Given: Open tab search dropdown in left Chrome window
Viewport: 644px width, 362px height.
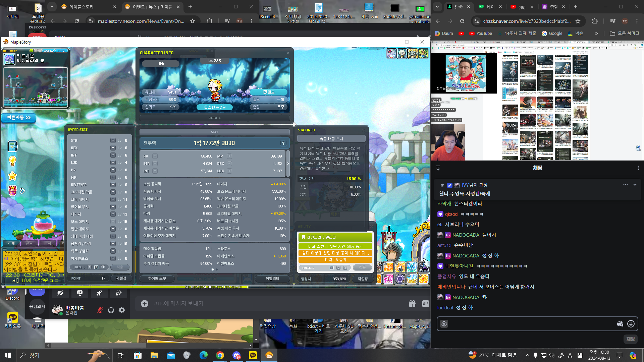Looking at the screenshot, I should (52, 7).
